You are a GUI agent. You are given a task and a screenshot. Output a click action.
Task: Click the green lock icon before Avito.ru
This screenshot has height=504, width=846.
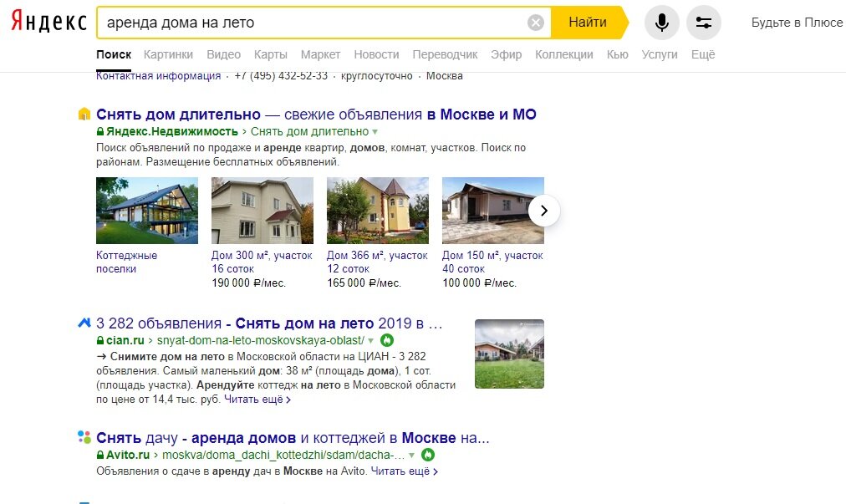(99, 455)
